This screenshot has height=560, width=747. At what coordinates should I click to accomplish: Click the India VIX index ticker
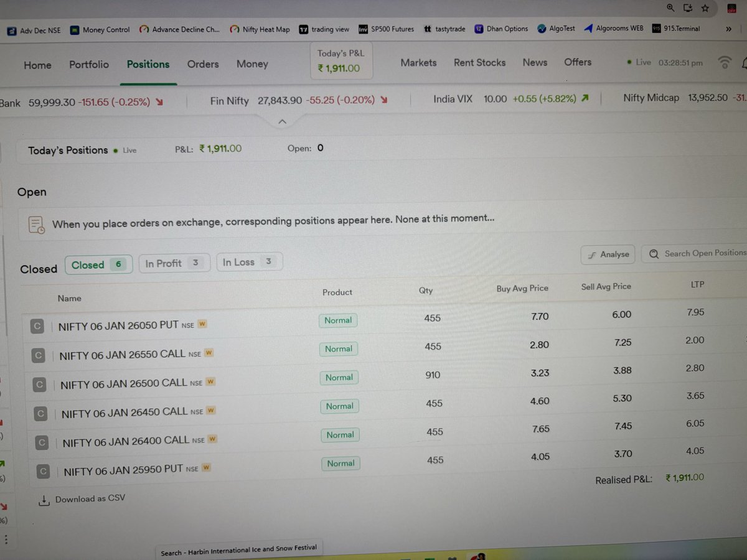point(510,99)
